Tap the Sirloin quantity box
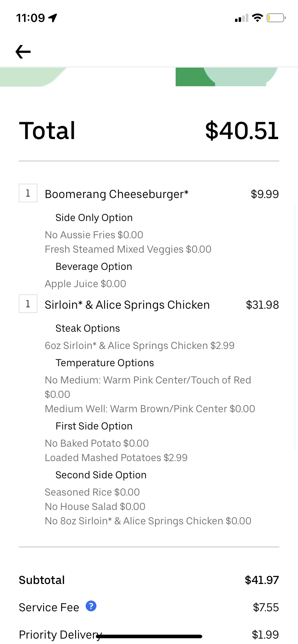 28,304
